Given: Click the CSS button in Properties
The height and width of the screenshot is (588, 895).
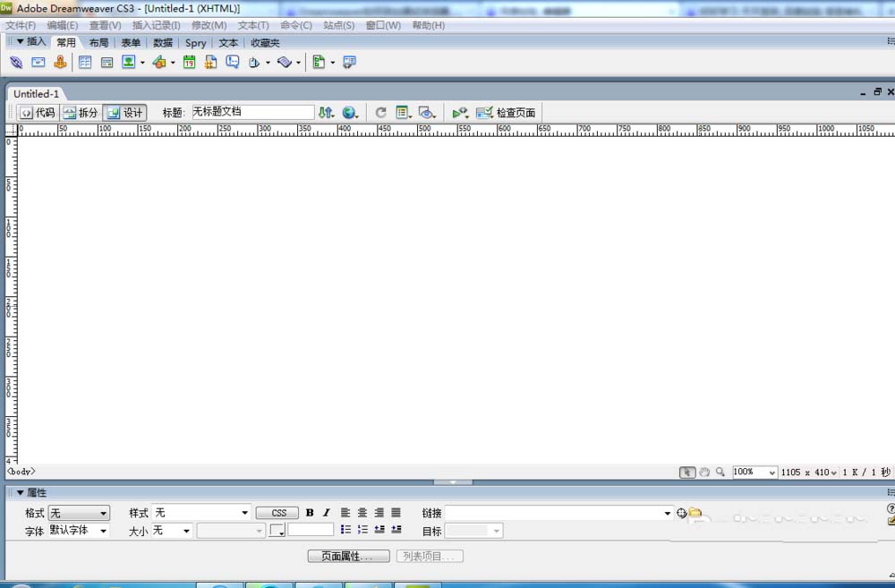Looking at the screenshot, I should [277, 513].
